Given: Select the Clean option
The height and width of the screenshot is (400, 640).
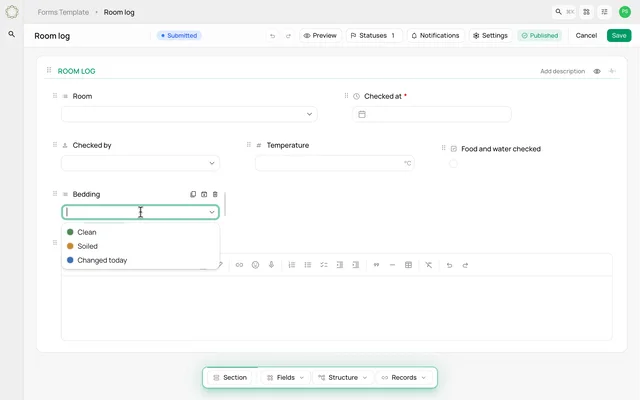Looking at the screenshot, I should 140,232.
